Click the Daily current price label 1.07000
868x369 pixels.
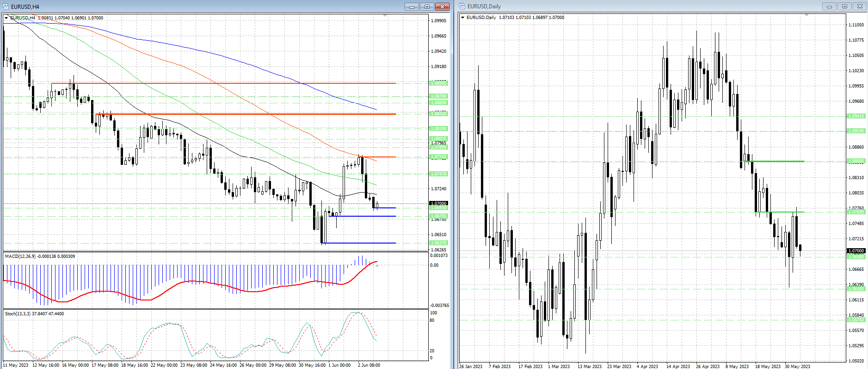[856, 251]
